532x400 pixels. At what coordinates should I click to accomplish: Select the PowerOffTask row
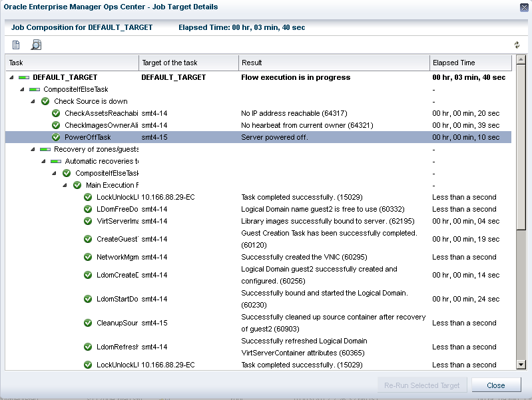click(258, 137)
